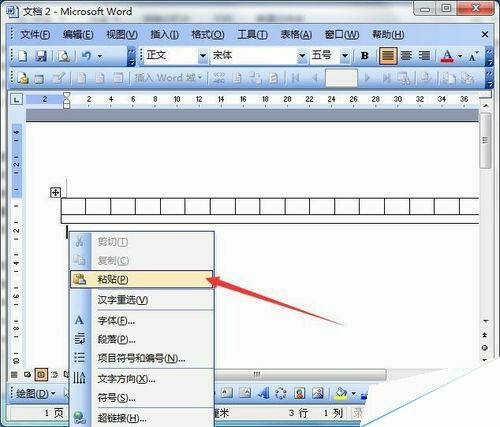The height and width of the screenshot is (427, 500).
Task: Open the 窗口(W) menu
Action: coord(342,34)
